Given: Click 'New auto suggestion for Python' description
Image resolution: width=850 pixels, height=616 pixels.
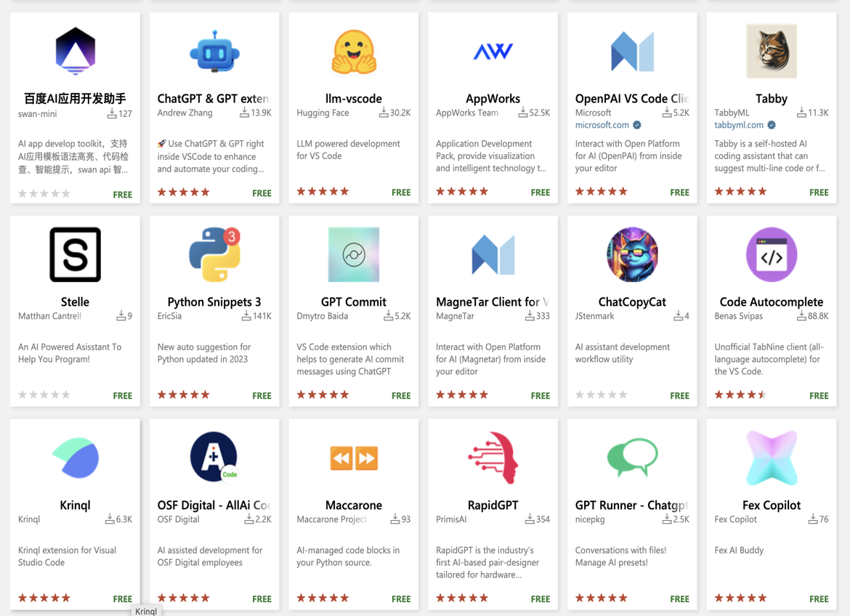Looking at the screenshot, I should [x=204, y=353].
